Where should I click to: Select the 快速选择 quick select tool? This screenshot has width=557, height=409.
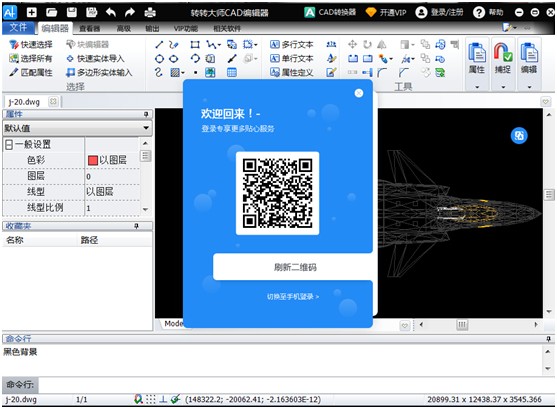coord(31,44)
